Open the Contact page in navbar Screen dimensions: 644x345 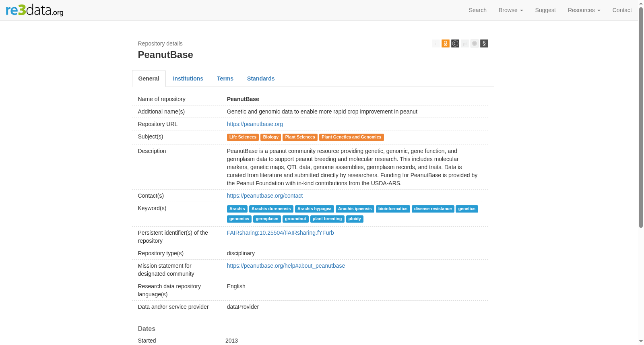click(622, 10)
